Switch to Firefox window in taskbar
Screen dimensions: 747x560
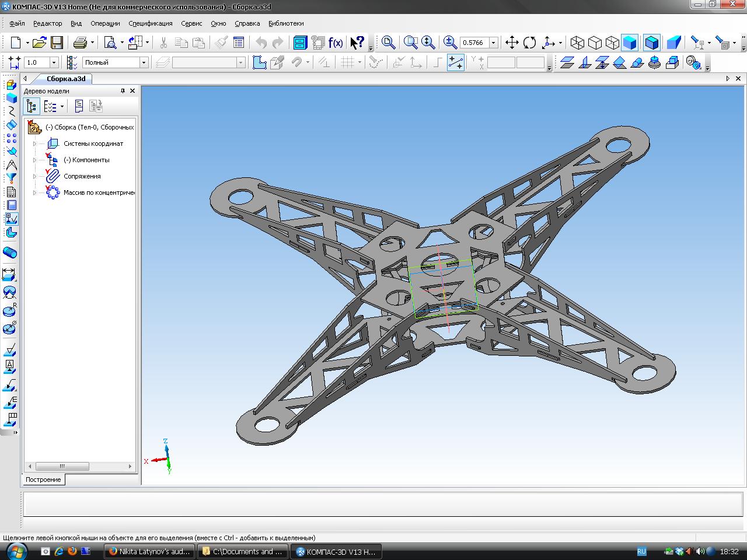149,551
